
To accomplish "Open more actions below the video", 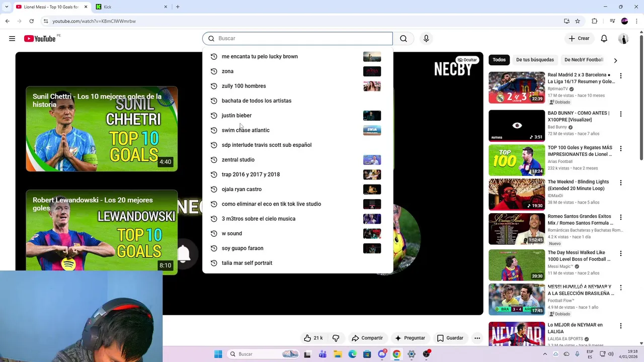I will pyautogui.click(x=477, y=338).
